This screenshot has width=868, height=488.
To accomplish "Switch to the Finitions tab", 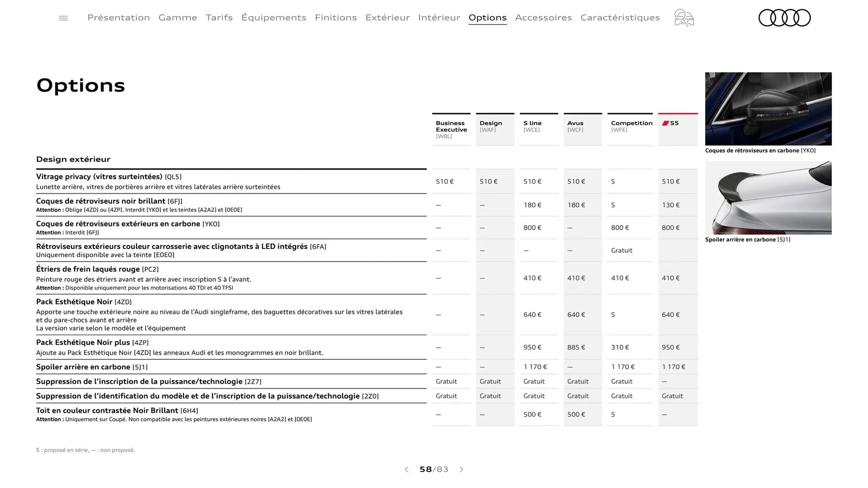I will point(336,18).
